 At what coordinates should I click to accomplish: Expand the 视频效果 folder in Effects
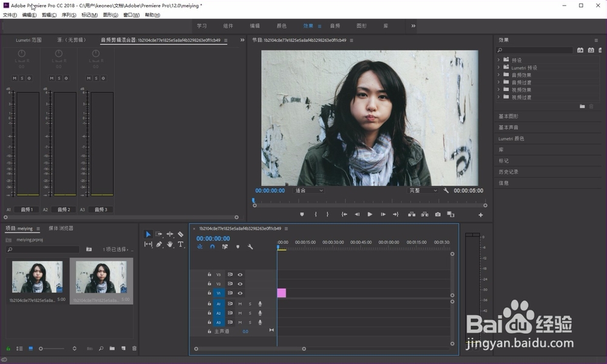tap(498, 90)
